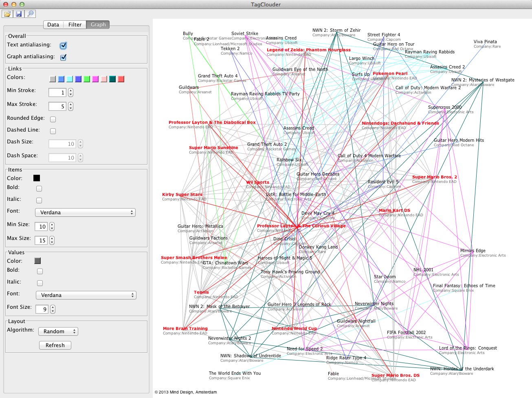Image resolution: width=532 pixels, height=398 pixels.
Task: Open the Filter tab
Action: (75, 25)
